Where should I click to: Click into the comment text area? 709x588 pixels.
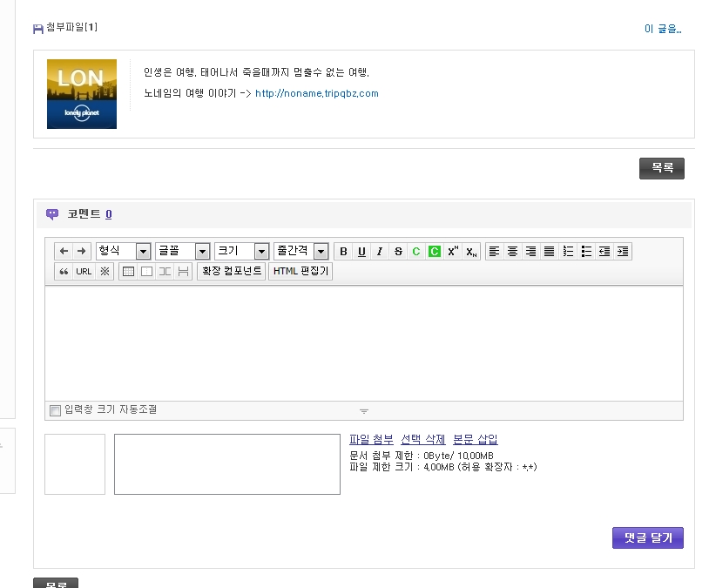[364, 344]
